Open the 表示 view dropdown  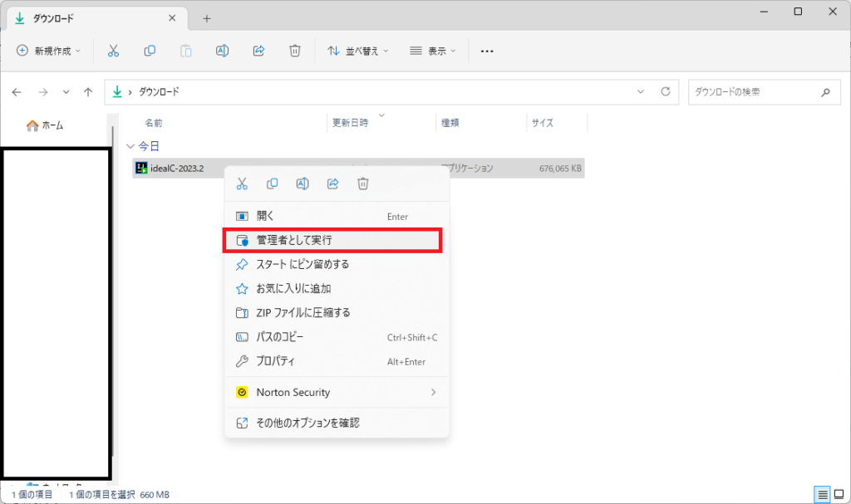[432, 51]
